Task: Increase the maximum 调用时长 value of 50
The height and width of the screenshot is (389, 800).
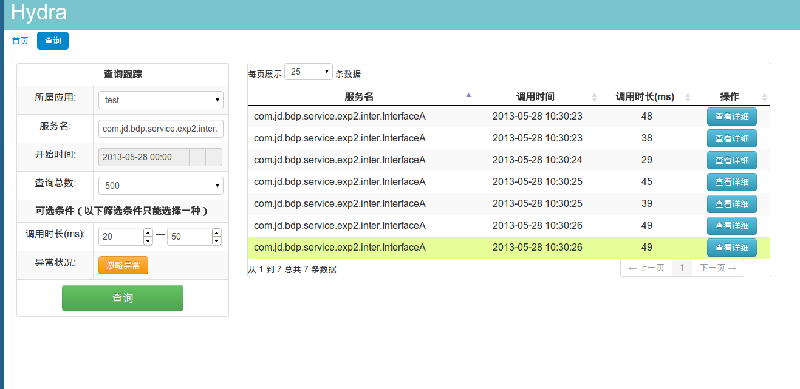Action: point(217,232)
